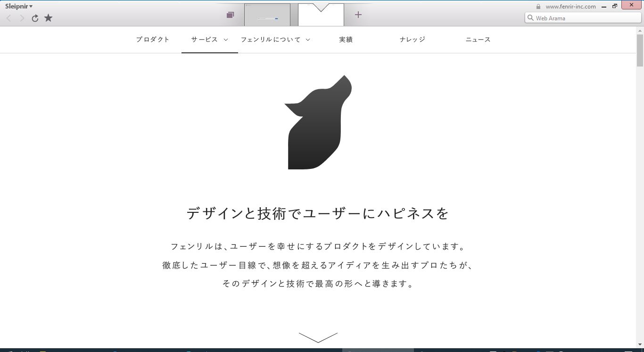Click the scrollbar down arrow
644x352 pixels.
pos(640,344)
